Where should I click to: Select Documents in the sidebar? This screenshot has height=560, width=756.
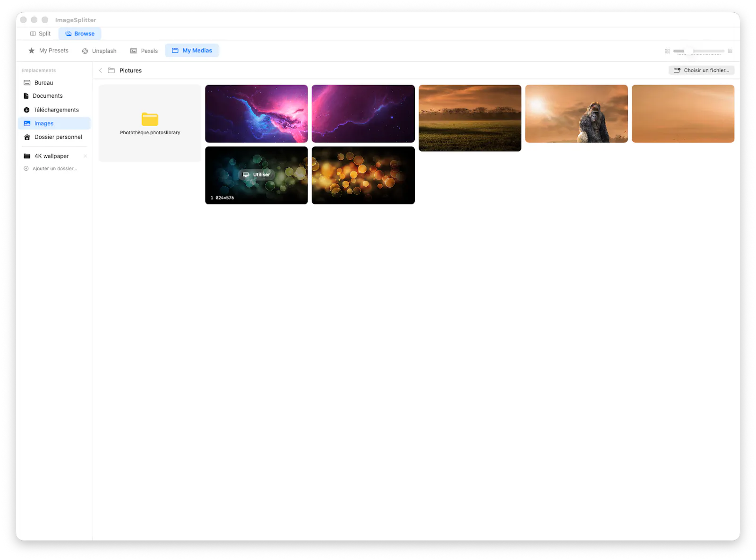point(54,96)
